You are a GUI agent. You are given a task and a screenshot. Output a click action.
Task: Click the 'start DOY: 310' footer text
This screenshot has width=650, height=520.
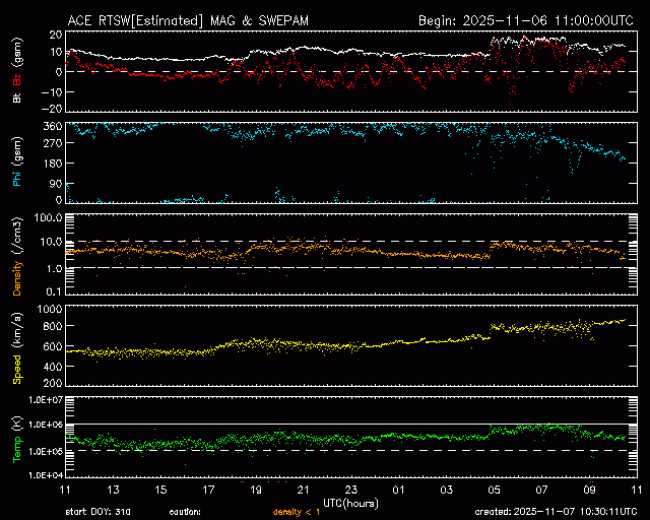pyautogui.click(x=98, y=512)
